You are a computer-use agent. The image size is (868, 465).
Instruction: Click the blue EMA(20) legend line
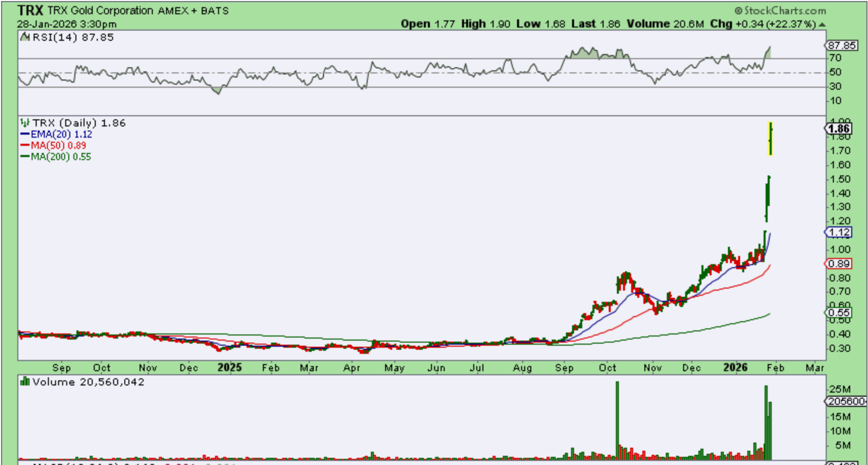click(x=25, y=135)
